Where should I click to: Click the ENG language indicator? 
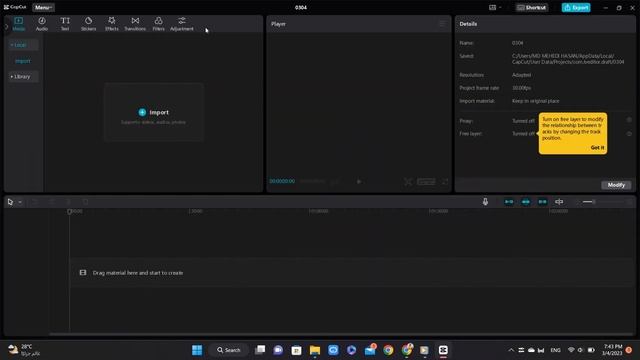(555, 350)
